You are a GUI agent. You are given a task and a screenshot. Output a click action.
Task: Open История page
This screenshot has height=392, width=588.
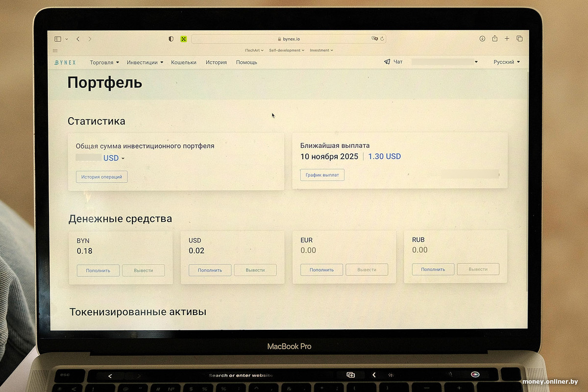point(216,62)
